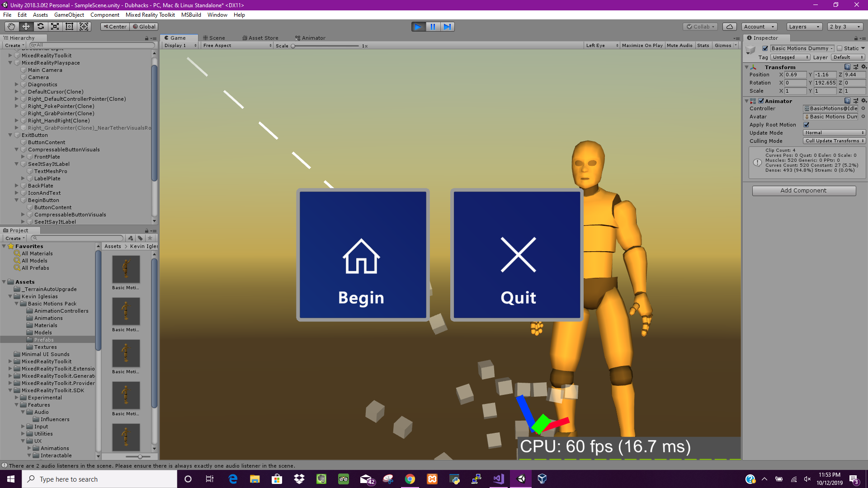This screenshot has height=488, width=868.
Task: Toggle Apply Root Motion checkbox
Action: click(806, 125)
